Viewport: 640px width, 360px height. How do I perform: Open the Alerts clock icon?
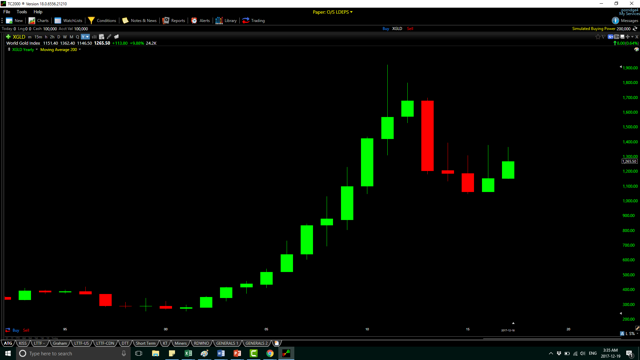pyautogui.click(x=194, y=20)
